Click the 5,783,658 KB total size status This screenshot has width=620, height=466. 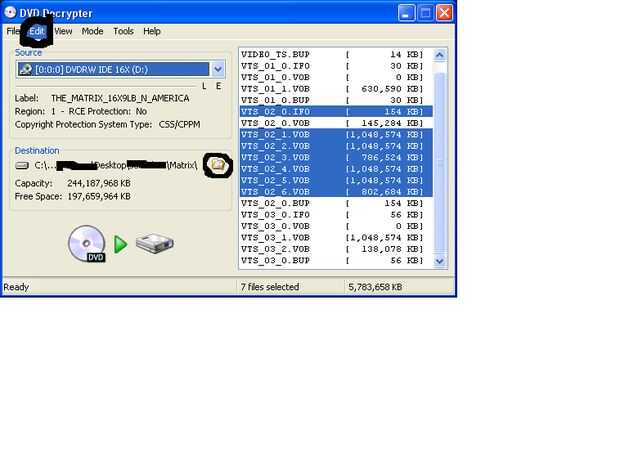tap(375, 287)
